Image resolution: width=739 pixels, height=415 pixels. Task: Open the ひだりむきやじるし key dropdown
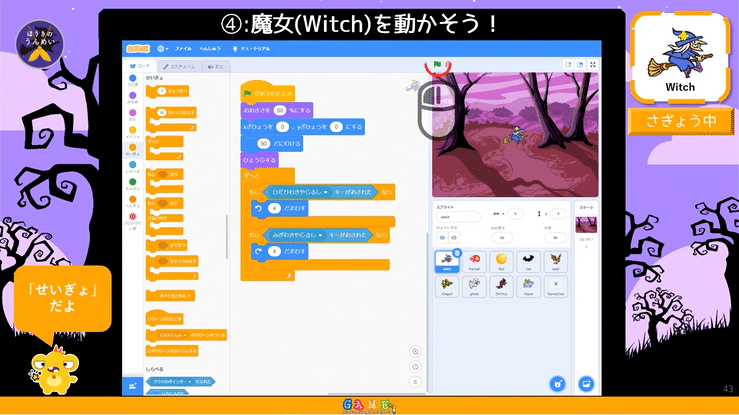coord(326,192)
